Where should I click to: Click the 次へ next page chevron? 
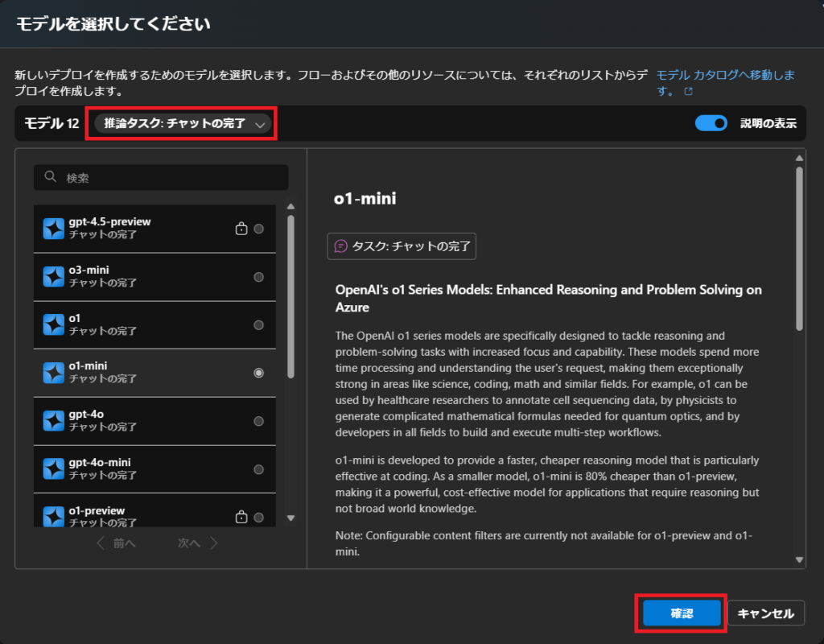click(x=213, y=543)
